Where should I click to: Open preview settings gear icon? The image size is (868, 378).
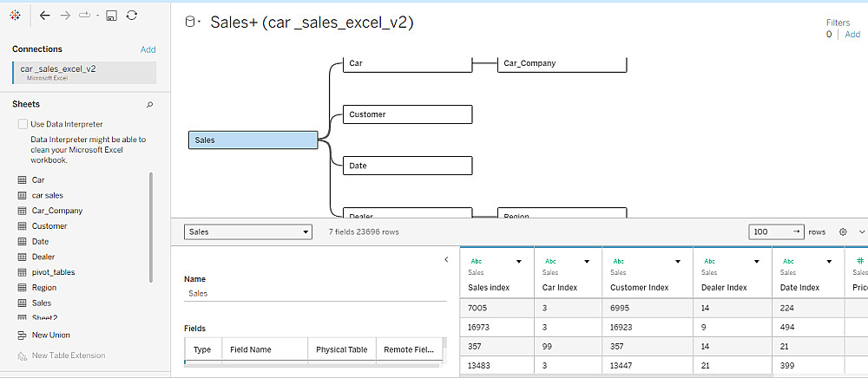843,232
